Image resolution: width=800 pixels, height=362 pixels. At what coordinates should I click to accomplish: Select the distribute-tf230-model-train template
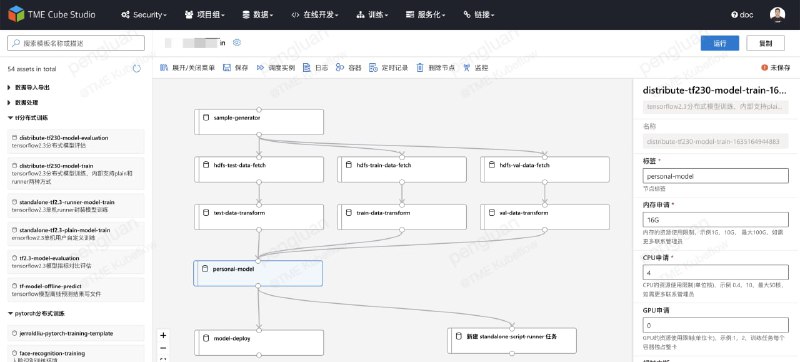tap(76, 173)
